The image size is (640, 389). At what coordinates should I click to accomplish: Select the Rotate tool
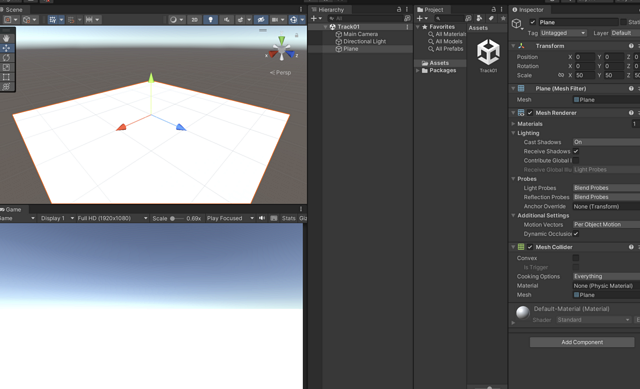click(7, 58)
